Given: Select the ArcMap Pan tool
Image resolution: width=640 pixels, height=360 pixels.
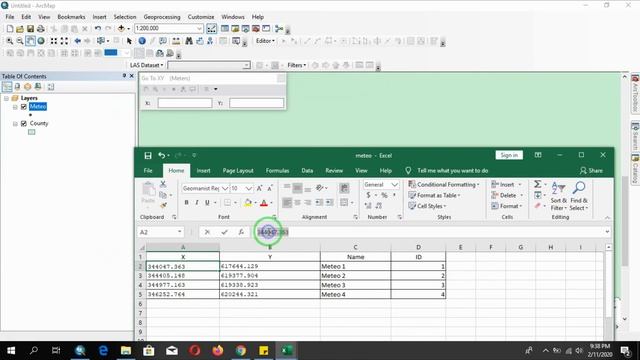Looking at the screenshot, I should [30, 41].
